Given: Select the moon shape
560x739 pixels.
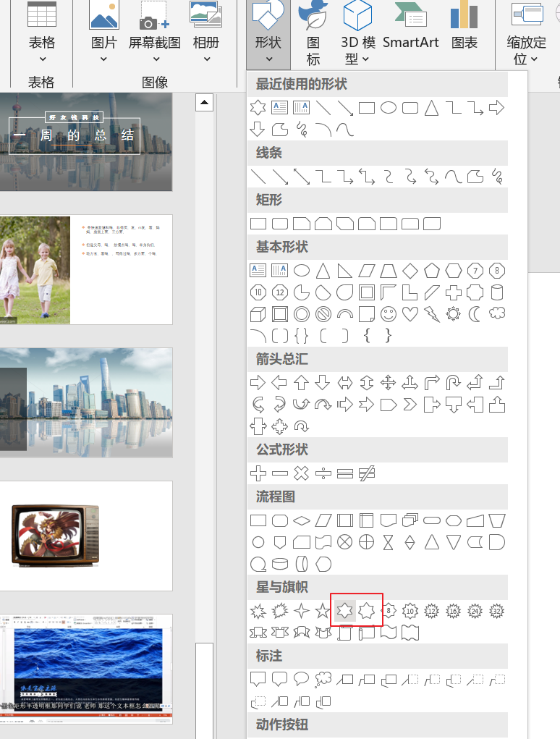Looking at the screenshot, I should click(475, 314).
